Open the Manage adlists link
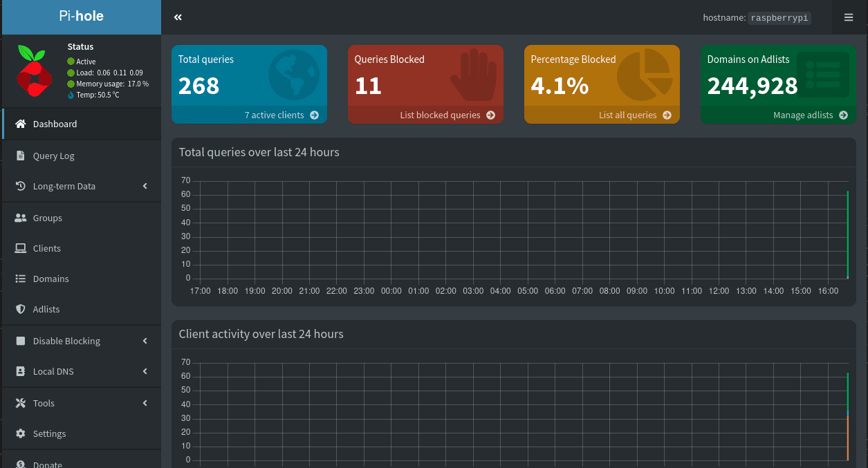Screen dimensions: 868x468 pos(810,115)
